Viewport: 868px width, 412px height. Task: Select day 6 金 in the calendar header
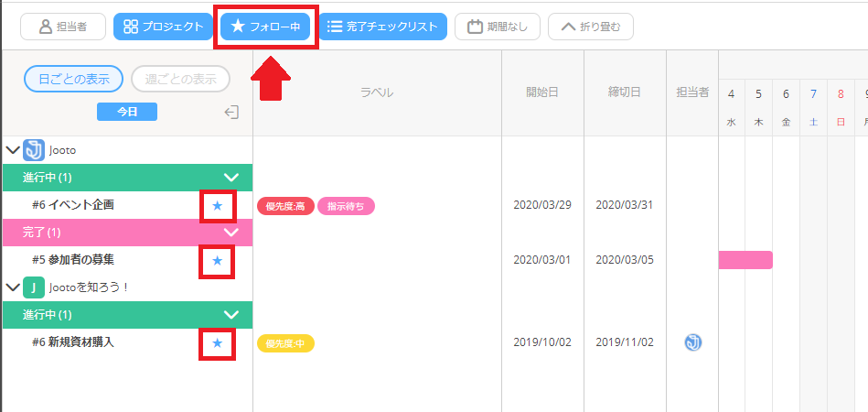click(x=786, y=107)
